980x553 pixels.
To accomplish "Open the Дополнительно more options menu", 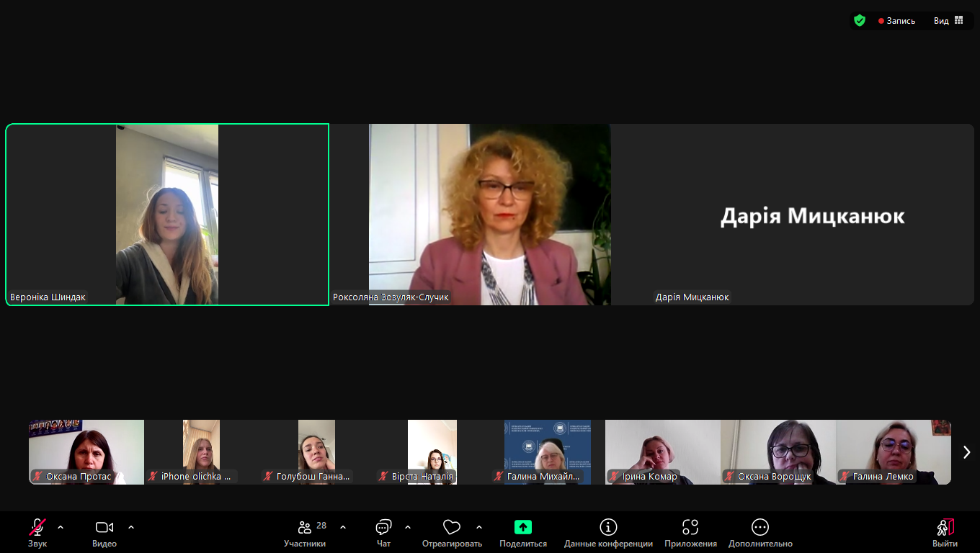I will tap(760, 528).
